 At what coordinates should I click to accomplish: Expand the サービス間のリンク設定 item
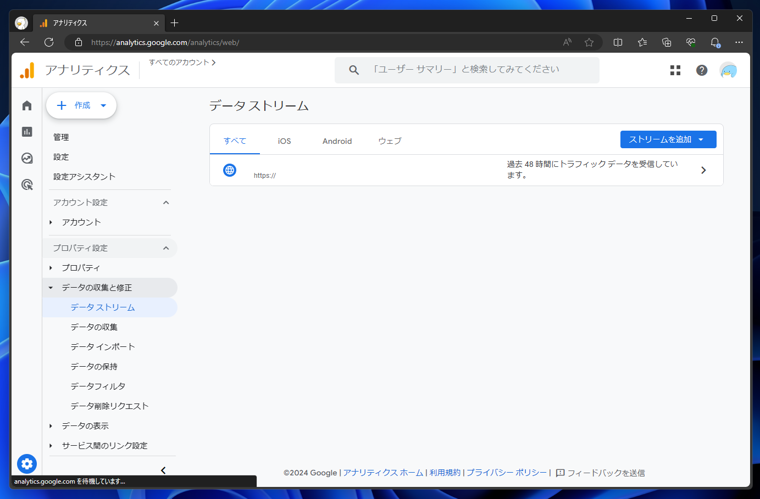click(x=51, y=446)
